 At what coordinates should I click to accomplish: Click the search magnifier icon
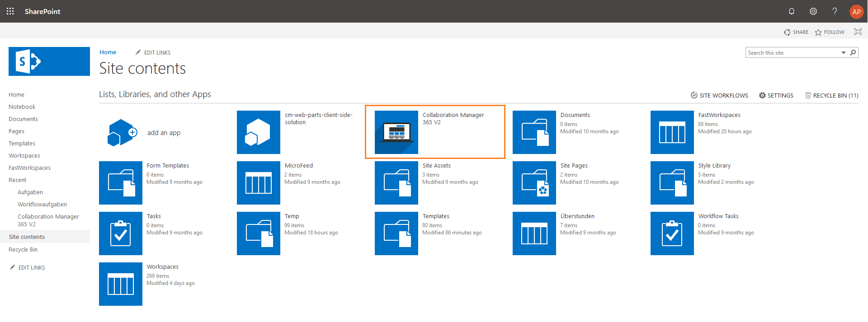click(x=853, y=53)
